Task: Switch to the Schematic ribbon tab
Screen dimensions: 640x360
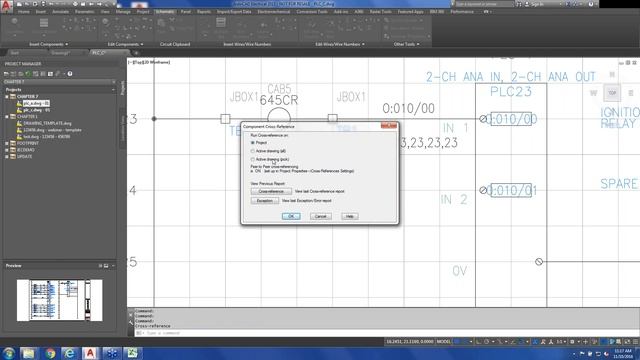Action: tap(165, 12)
